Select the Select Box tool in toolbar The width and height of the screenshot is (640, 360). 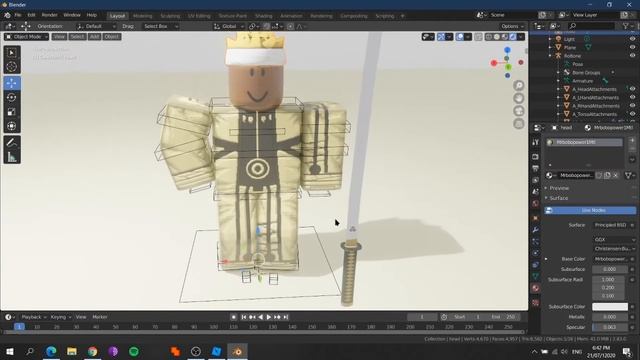coord(12,53)
